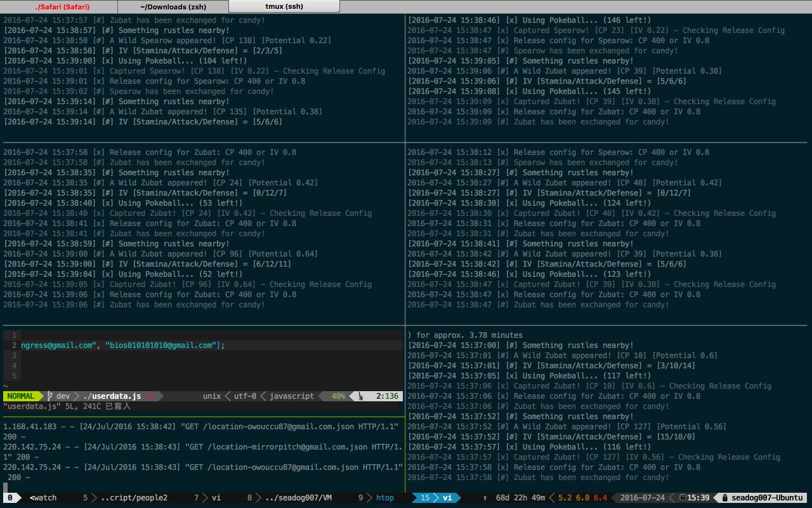Click the 40% file position indicator

pos(338,396)
